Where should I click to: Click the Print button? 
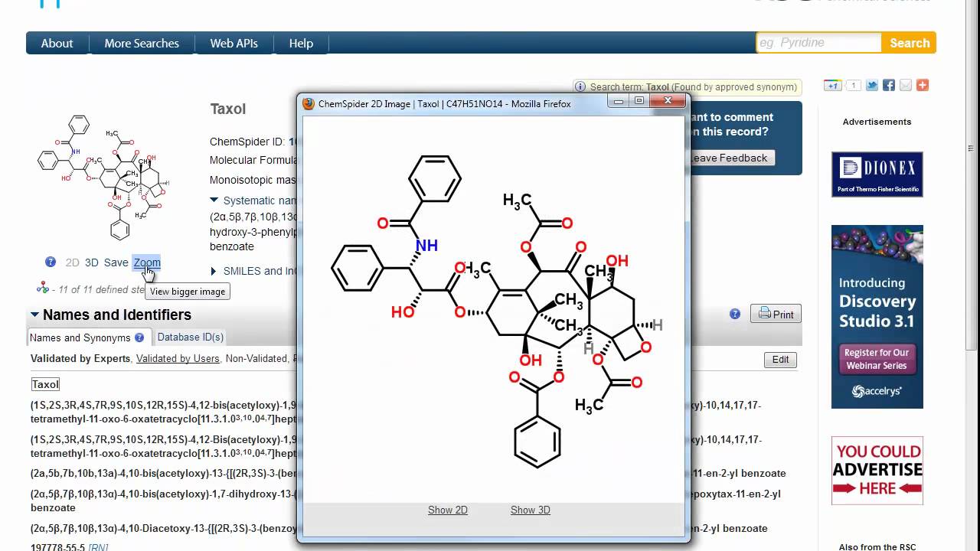coord(776,314)
